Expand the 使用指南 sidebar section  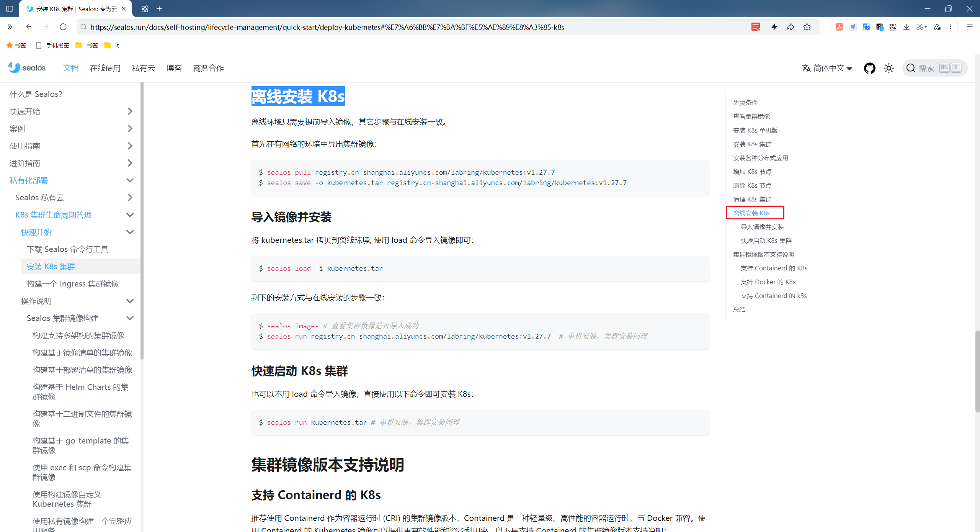(x=129, y=146)
